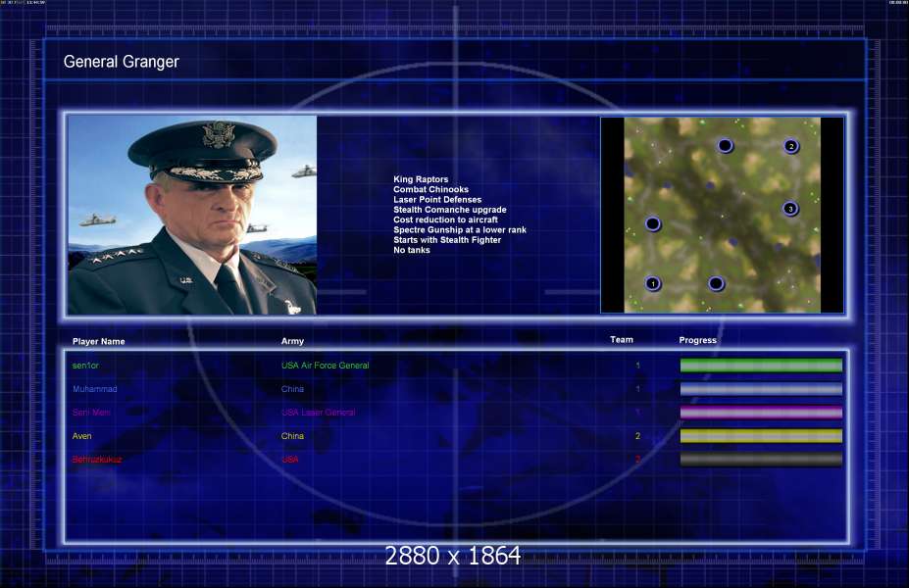The image size is (909, 588).
Task: Click start position marker 2 on the map
Action: pos(791,147)
